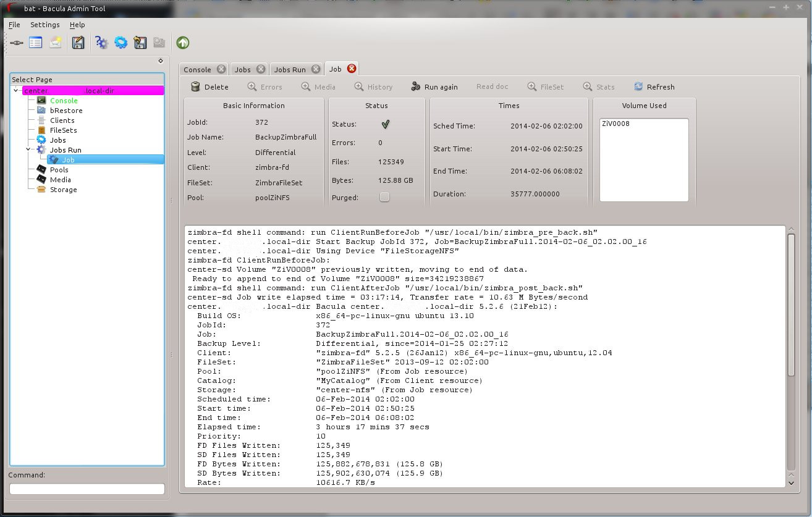Close the Jobs Run tab

tap(316, 69)
